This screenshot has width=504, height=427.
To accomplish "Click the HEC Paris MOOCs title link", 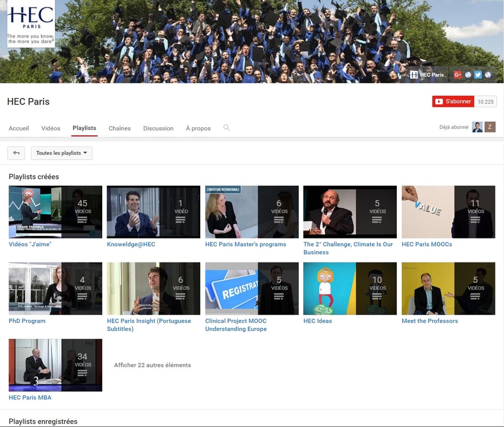I will tap(427, 244).
